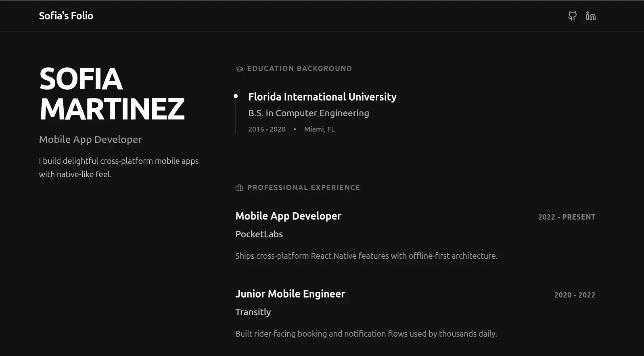644x356 pixels.
Task: Click the 2022 - PRESENT date label
Action: (x=567, y=217)
